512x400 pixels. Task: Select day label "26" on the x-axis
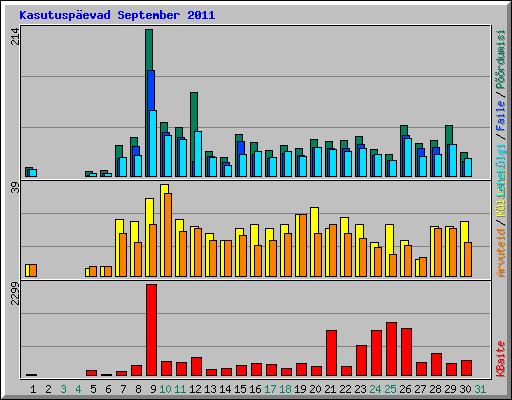(x=405, y=389)
